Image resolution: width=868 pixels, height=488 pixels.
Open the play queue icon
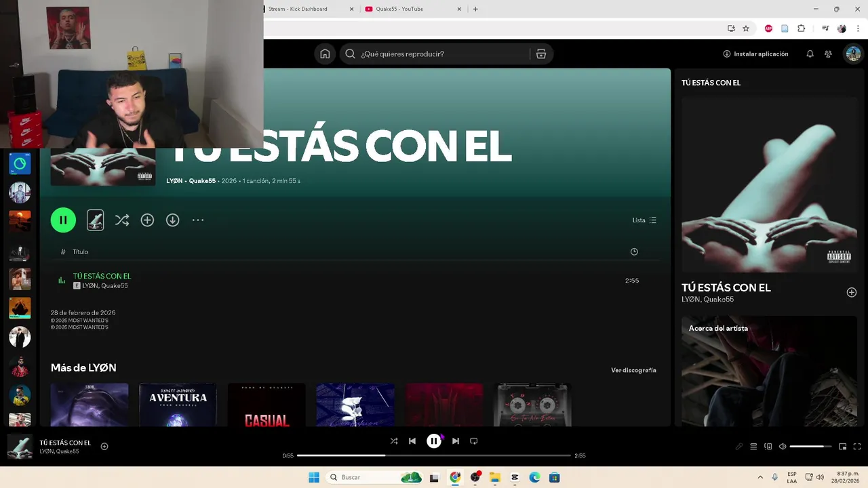tap(753, 447)
